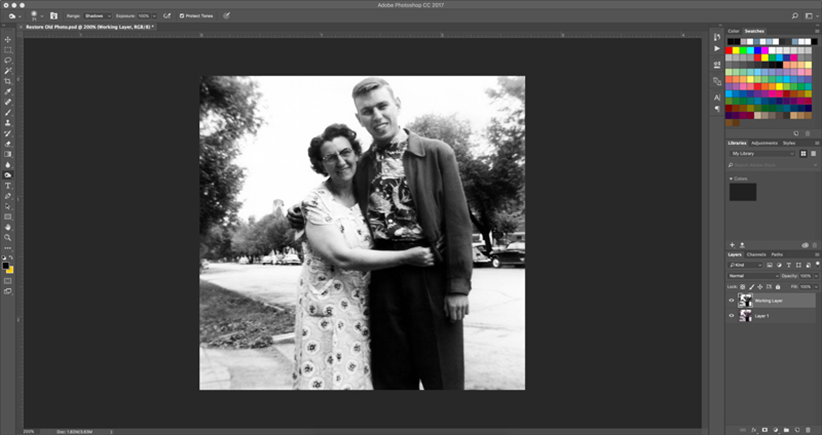The height and width of the screenshot is (435, 822).
Task: Open the tool preset picker dropdown
Action: point(20,16)
